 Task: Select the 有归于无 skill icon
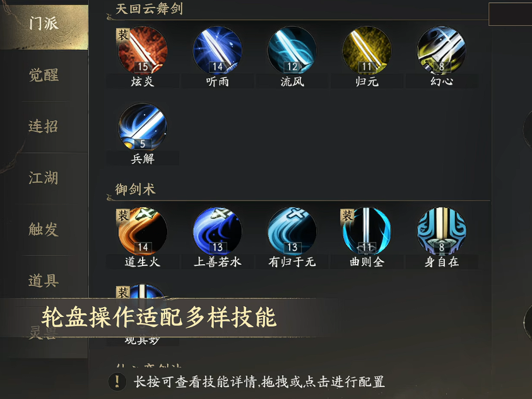tap(292, 231)
